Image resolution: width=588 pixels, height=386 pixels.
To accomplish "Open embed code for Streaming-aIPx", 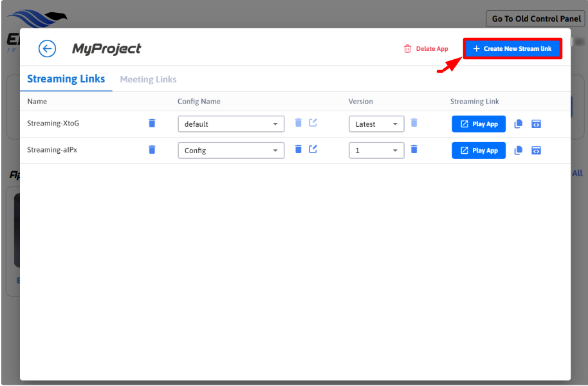I will coord(536,151).
